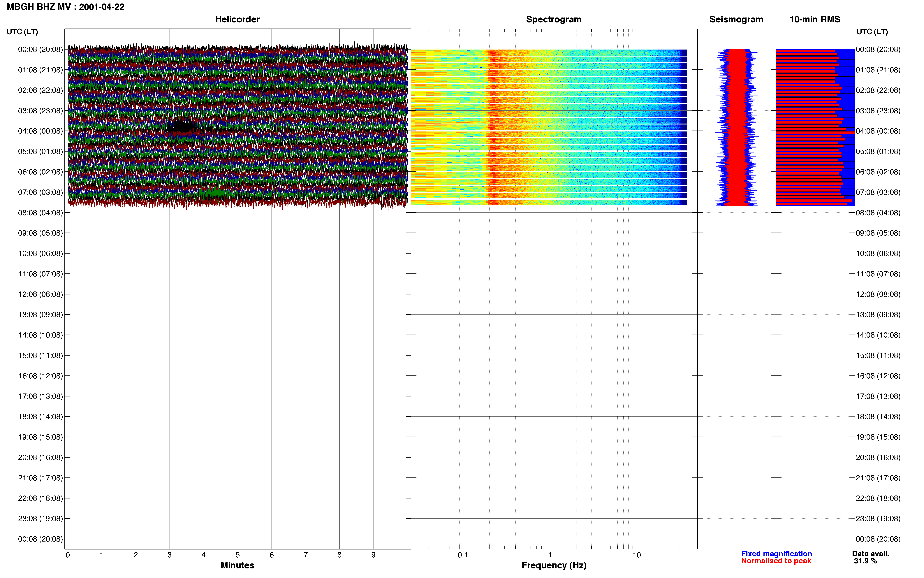
Task: Click the 03:08 (23:08) label on the left axis
Action: pyautogui.click(x=41, y=111)
